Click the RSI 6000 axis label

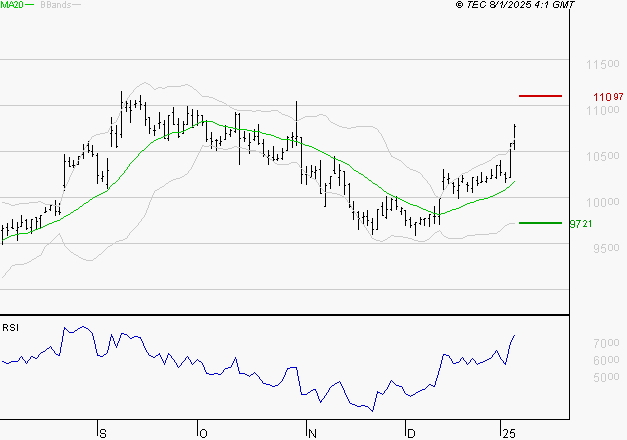click(x=606, y=360)
